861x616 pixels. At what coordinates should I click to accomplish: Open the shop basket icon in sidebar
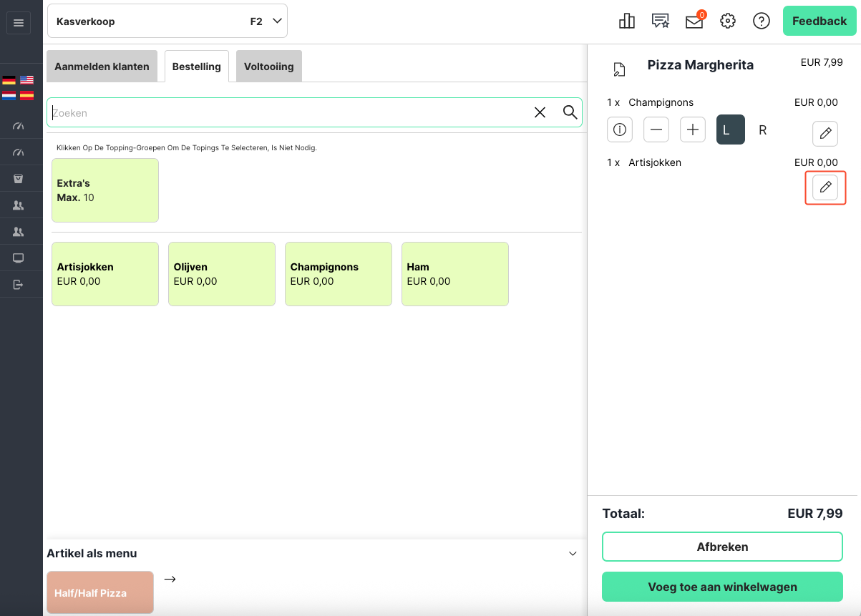tap(19, 179)
